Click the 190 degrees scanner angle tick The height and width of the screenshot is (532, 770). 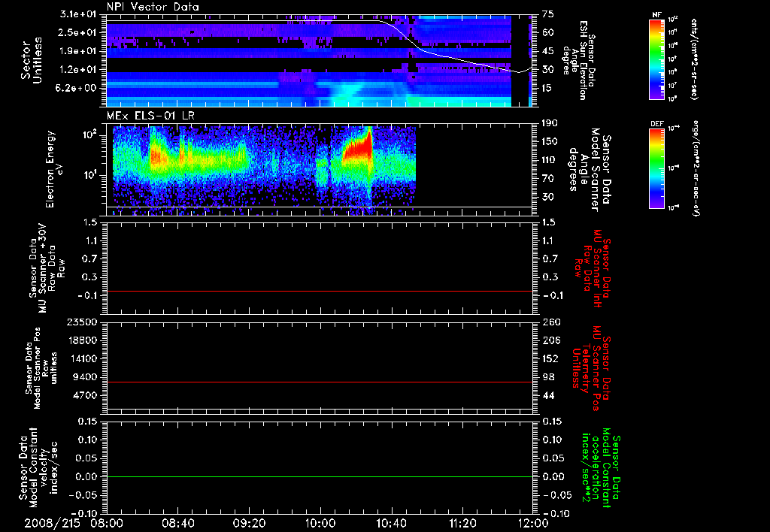pyautogui.click(x=550, y=123)
